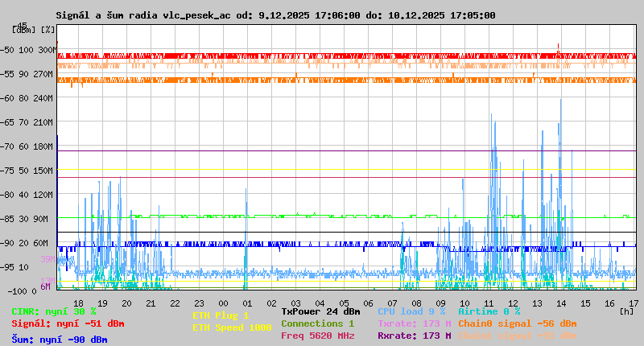The height and width of the screenshot is (346, 644).
Task: Click the 'Airtime 0 %' legend label
Action: 489,311
